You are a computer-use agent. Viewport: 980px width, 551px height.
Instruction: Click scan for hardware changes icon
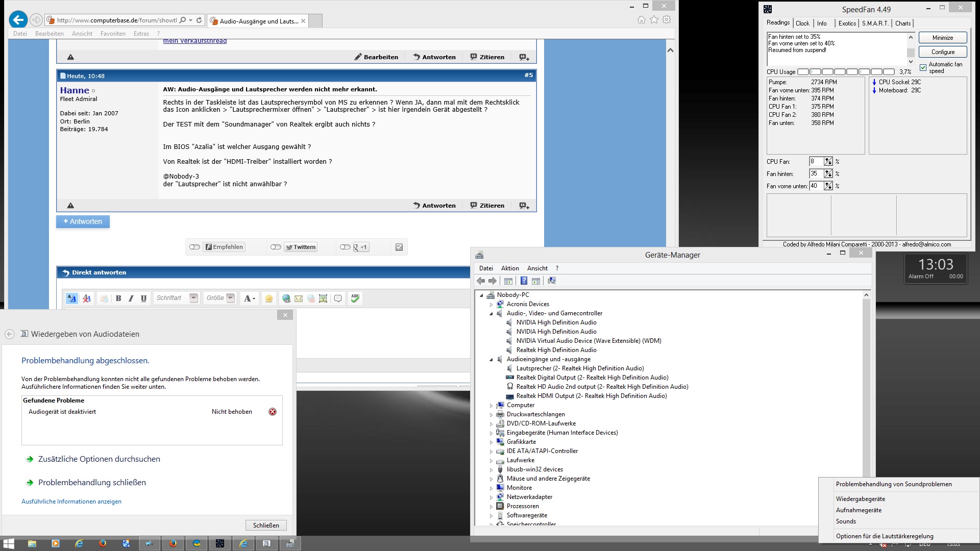coord(551,281)
